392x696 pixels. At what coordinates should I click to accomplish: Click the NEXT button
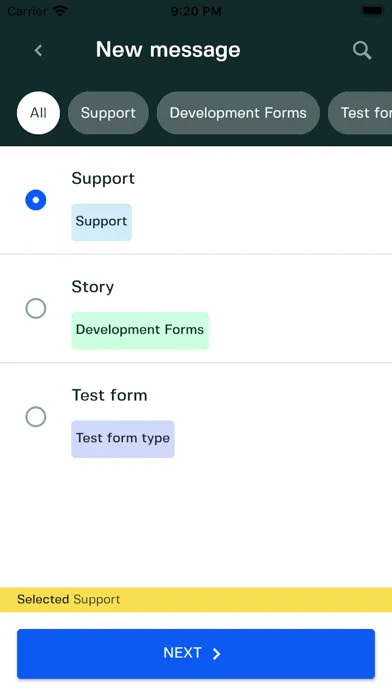tap(196, 653)
